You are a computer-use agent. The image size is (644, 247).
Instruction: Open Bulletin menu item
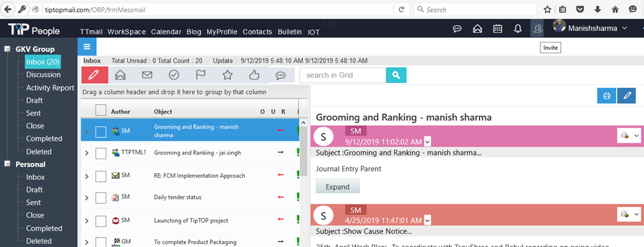pyautogui.click(x=289, y=32)
